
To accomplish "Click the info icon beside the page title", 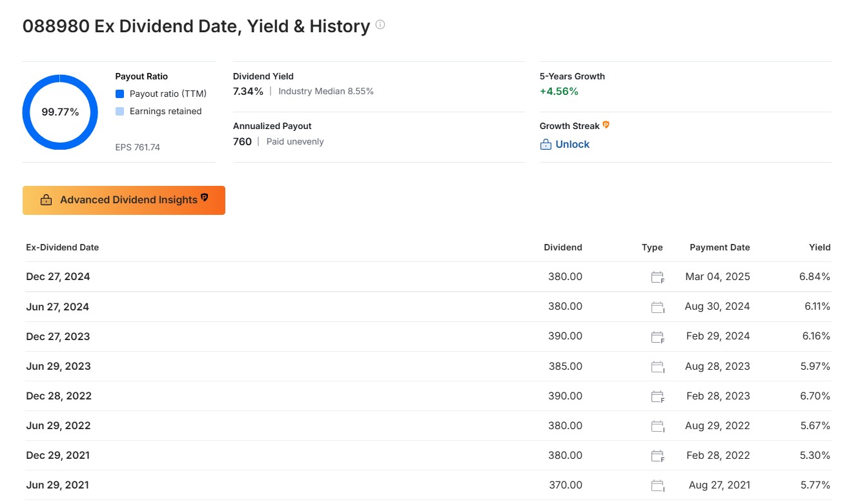I will coord(380,25).
